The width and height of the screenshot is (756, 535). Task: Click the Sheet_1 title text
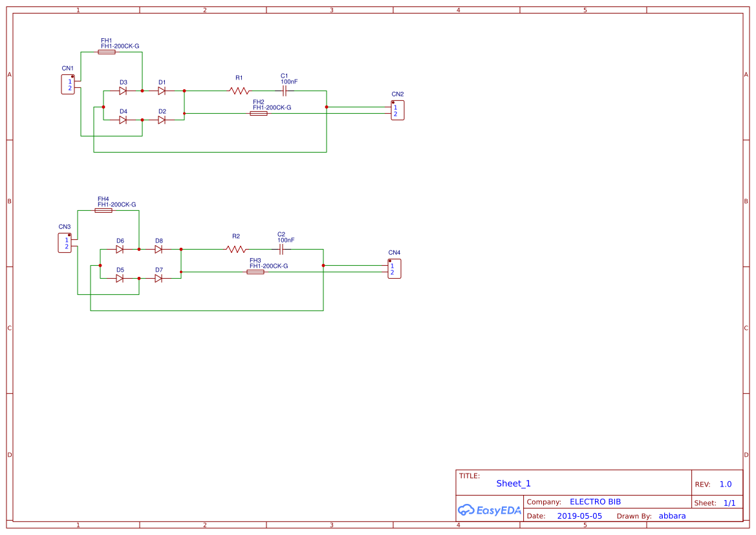click(x=513, y=483)
